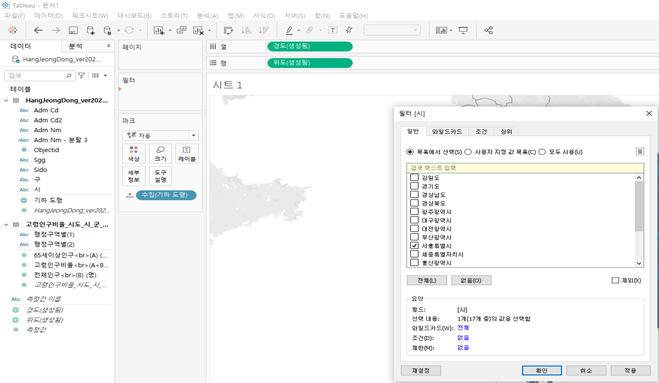
Task: Switch to the 분석 pane tab
Action: tap(76, 46)
